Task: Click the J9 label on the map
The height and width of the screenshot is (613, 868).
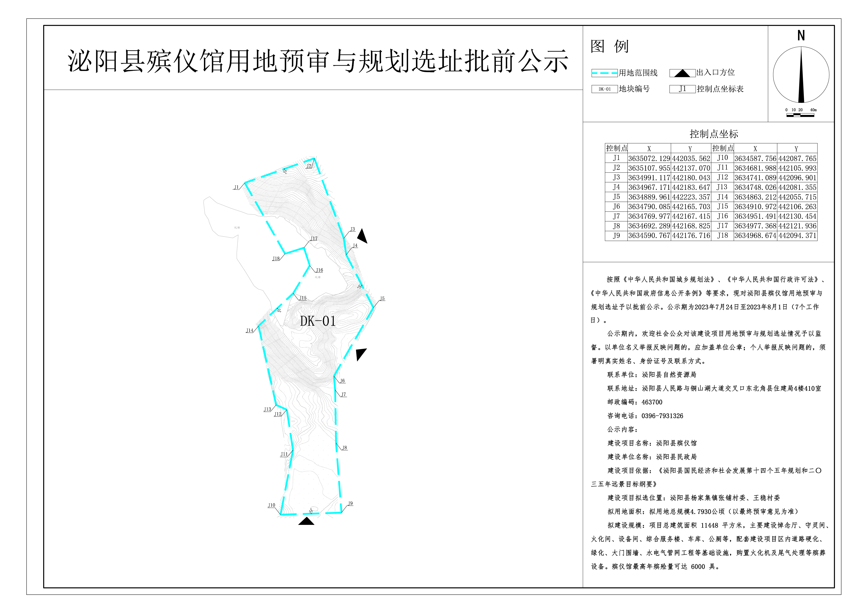Action: point(351,503)
